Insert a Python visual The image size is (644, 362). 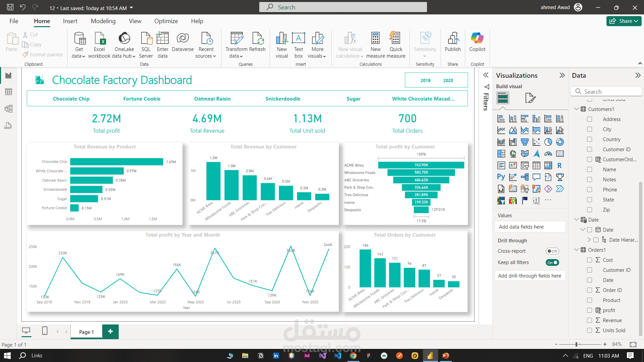[x=501, y=177]
